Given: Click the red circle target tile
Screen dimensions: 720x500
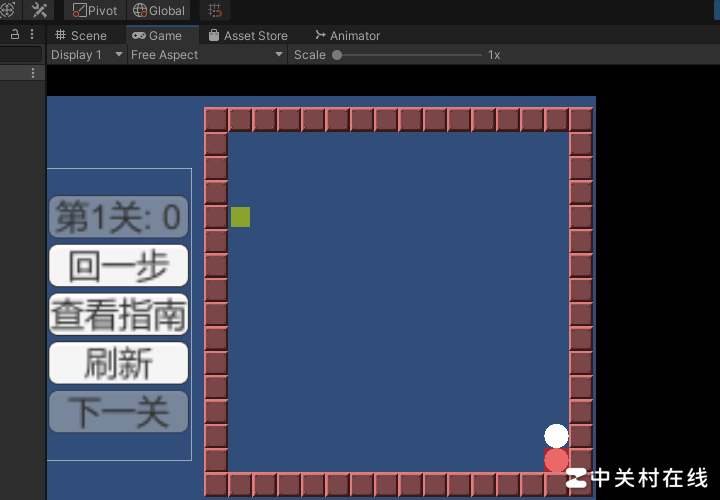Looking at the screenshot, I should 556,460.
